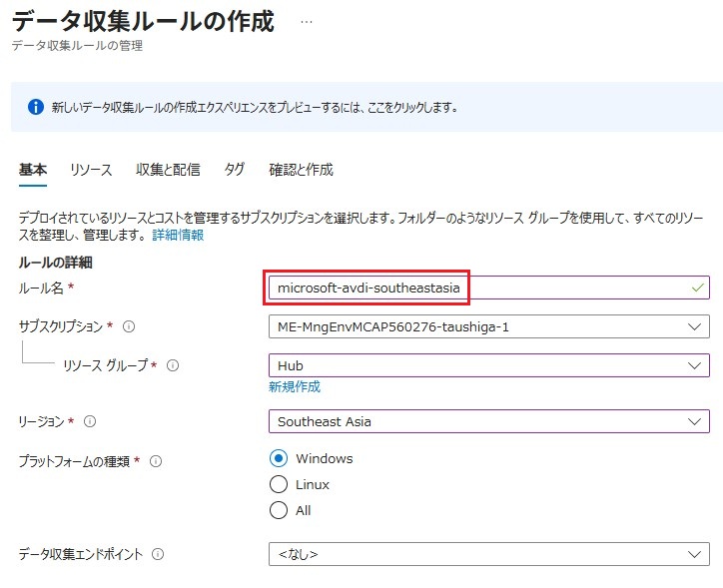This screenshot has width=723, height=588.
Task: Select the Windows platform radio button
Action: [279, 459]
